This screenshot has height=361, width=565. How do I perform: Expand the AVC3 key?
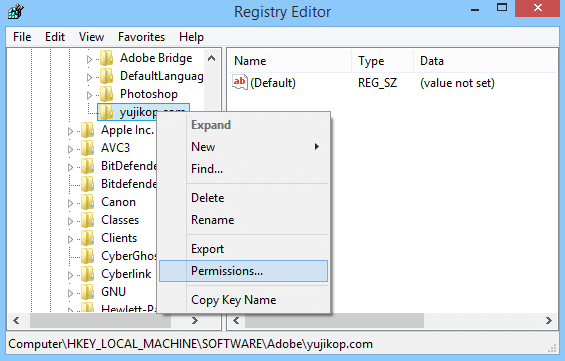coord(70,149)
